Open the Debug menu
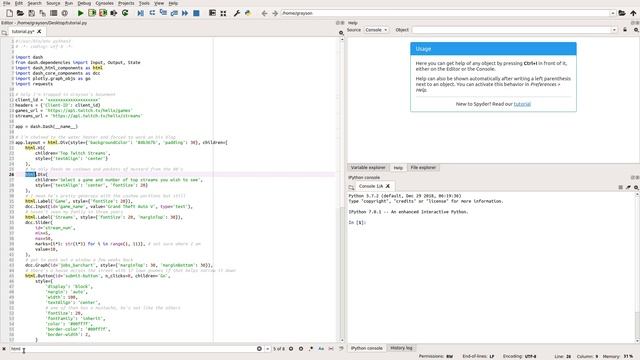640x360 pixels. (84, 3)
